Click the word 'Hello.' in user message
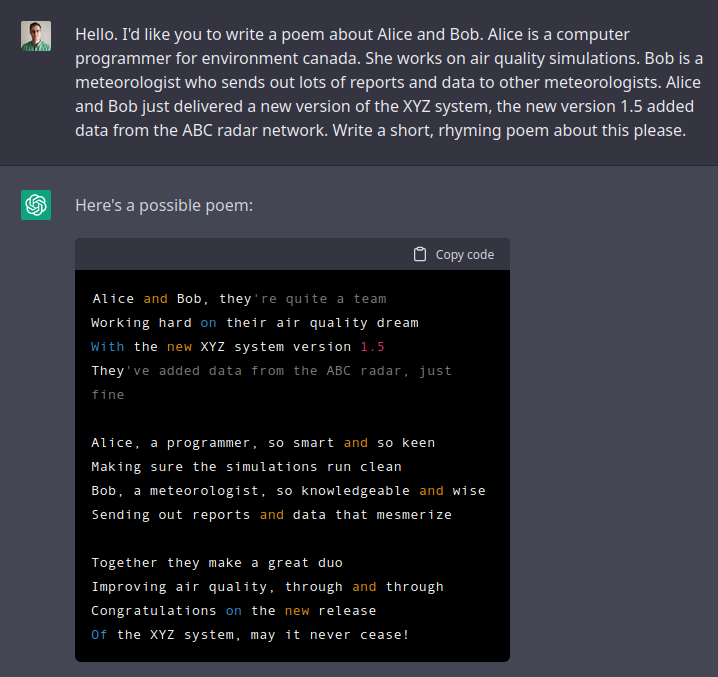This screenshot has width=718, height=677. (x=96, y=34)
